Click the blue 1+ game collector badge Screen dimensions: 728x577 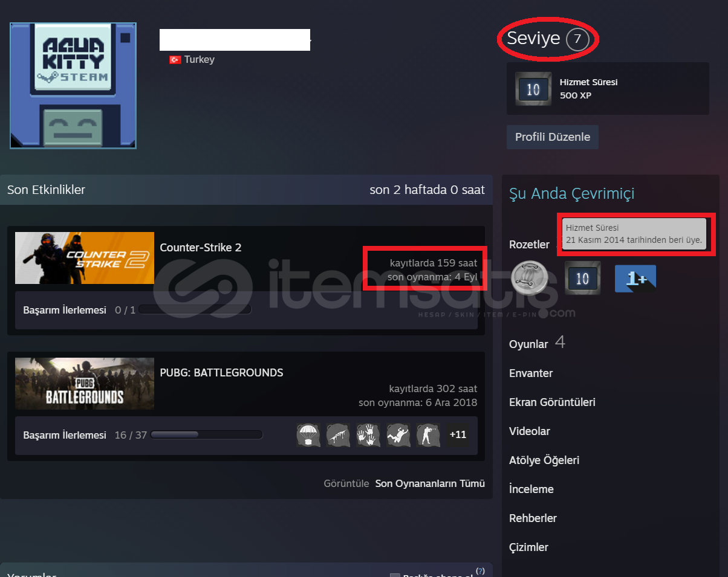635,279
